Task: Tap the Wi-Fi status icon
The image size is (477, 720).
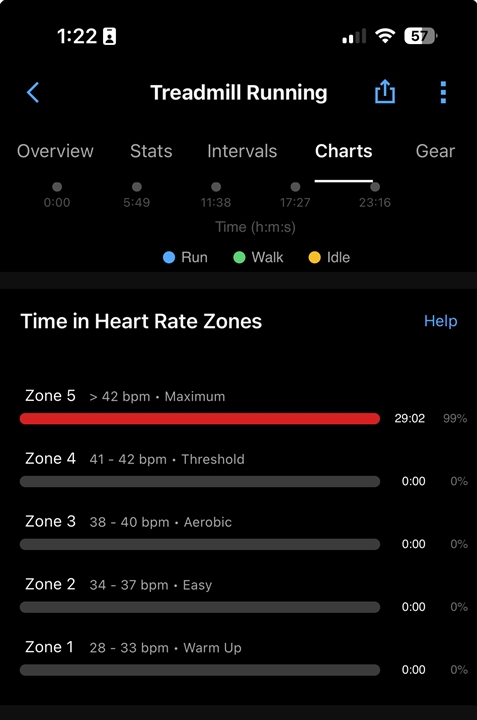Action: click(385, 36)
